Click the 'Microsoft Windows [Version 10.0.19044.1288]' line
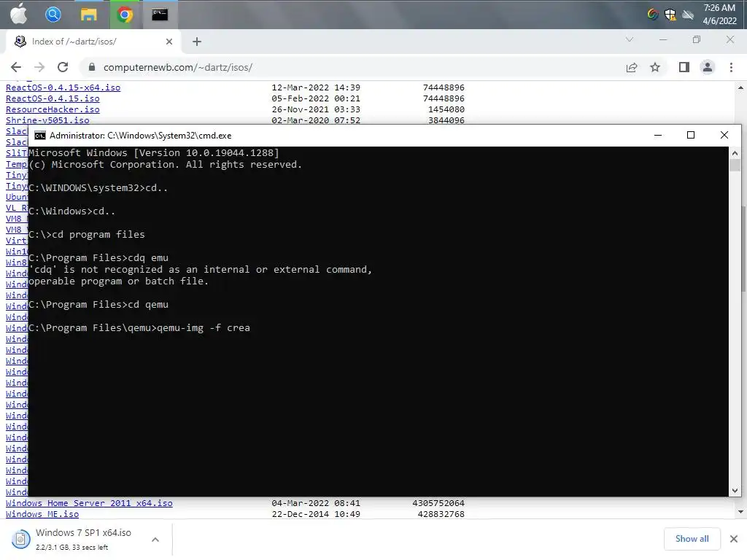Image resolution: width=747 pixels, height=560 pixels. (154, 153)
